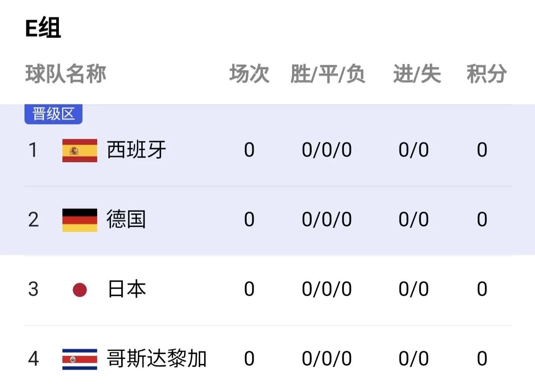Click the 进/失 column header
535x392 pixels.
416,75
